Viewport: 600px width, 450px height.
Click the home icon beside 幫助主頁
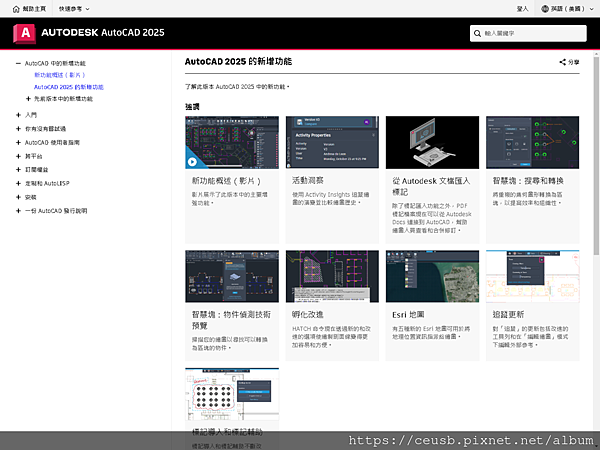(x=16, y=9)
